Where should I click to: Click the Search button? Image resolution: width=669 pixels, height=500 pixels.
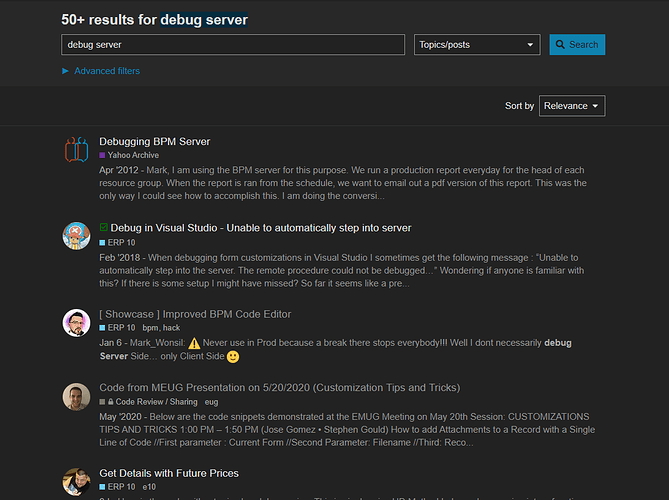(x=577, y=44)
